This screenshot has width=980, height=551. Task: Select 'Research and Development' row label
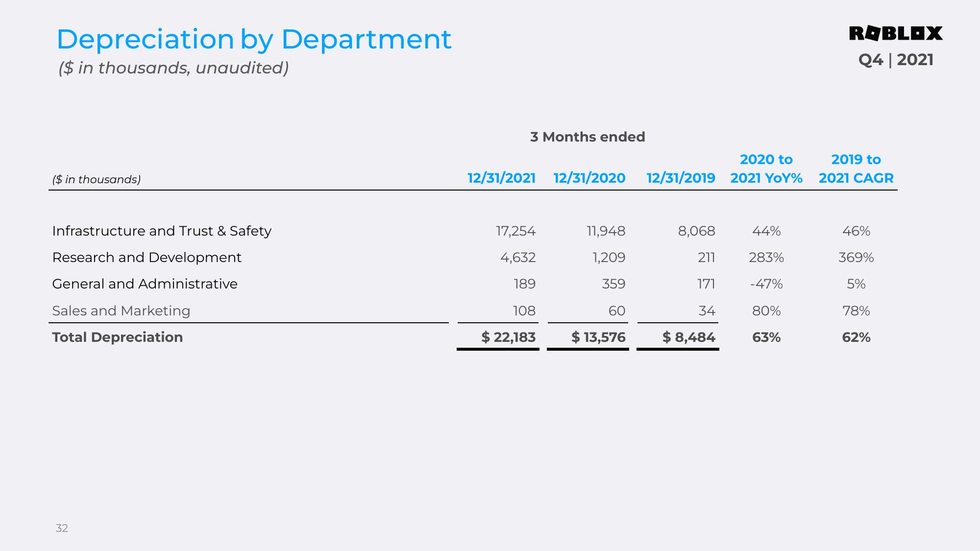pyautogui.click(x=147, y=258)
